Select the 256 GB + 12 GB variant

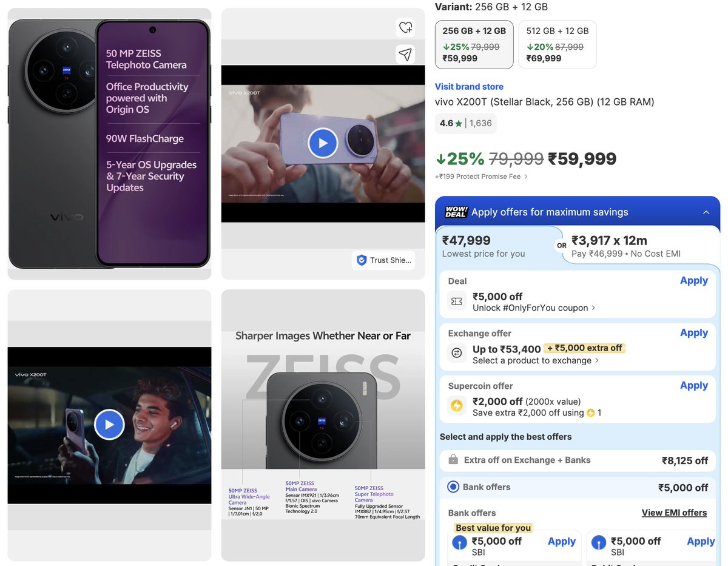point(474,45)
